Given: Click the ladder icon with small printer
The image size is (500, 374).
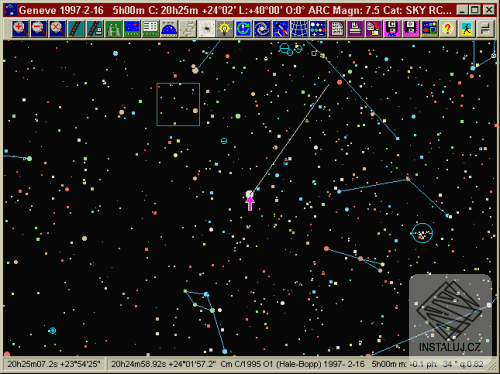Looking at the screenshot, I should coord(95,29).
